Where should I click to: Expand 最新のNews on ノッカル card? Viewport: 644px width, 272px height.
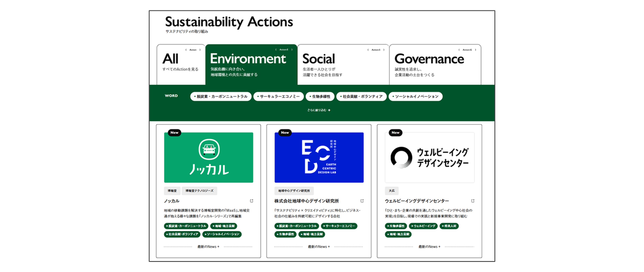pos(208,247)
